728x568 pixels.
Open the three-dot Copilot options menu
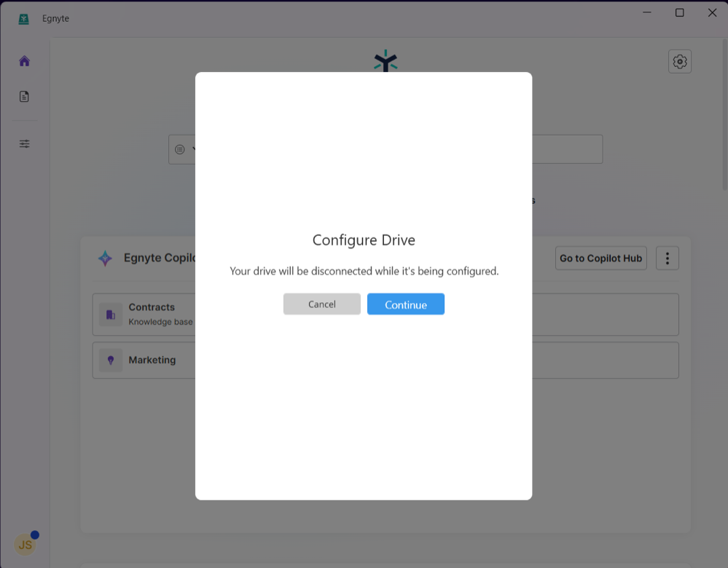tap(668, 258)
